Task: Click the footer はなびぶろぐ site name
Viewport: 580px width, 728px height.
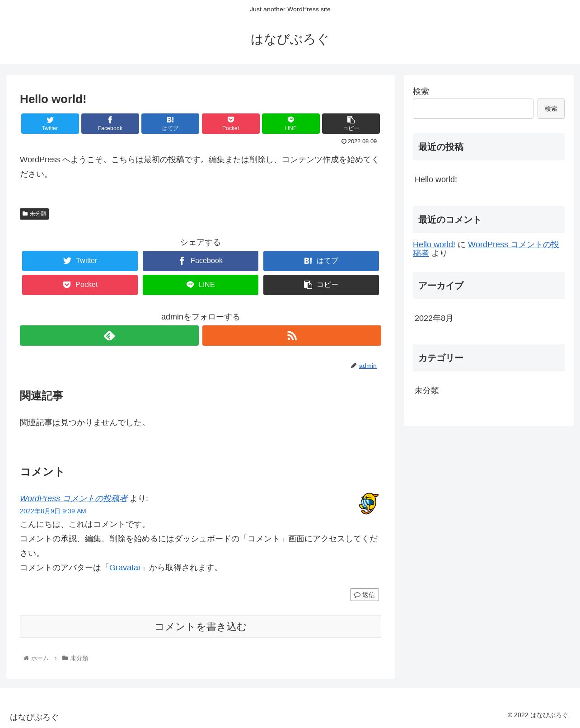Action: (x=34, y=717)
